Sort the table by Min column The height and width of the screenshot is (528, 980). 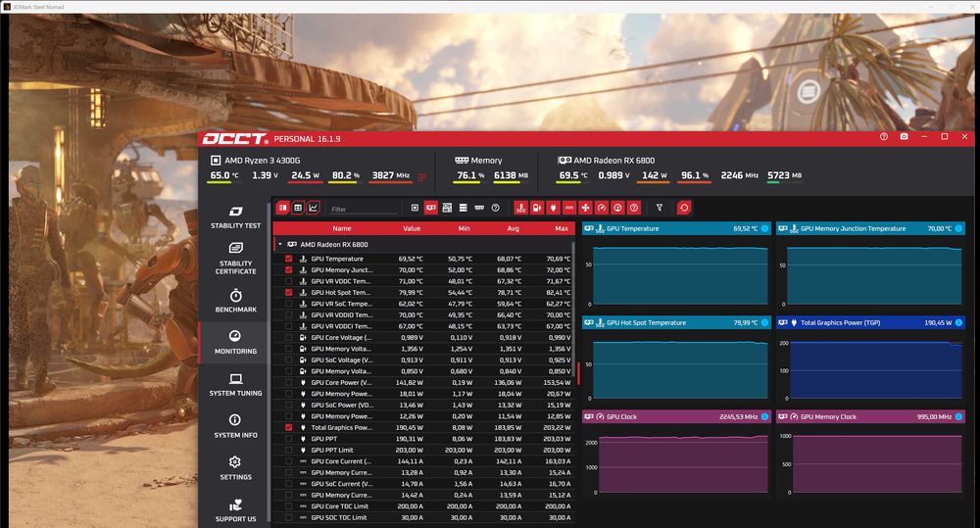pos(464,228)
